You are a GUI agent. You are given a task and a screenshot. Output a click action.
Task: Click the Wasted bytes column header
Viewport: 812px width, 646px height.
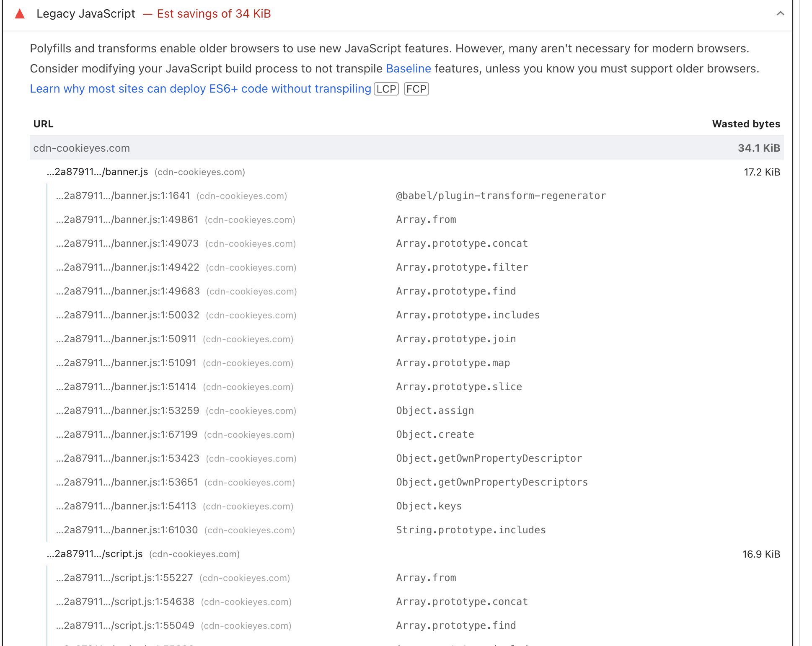click(746, 124)
